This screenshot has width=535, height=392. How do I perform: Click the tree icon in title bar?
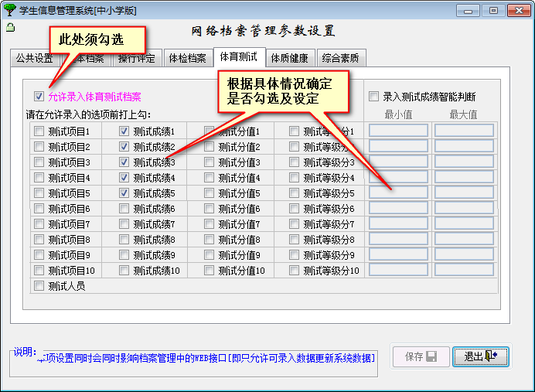tap(9, 9)
